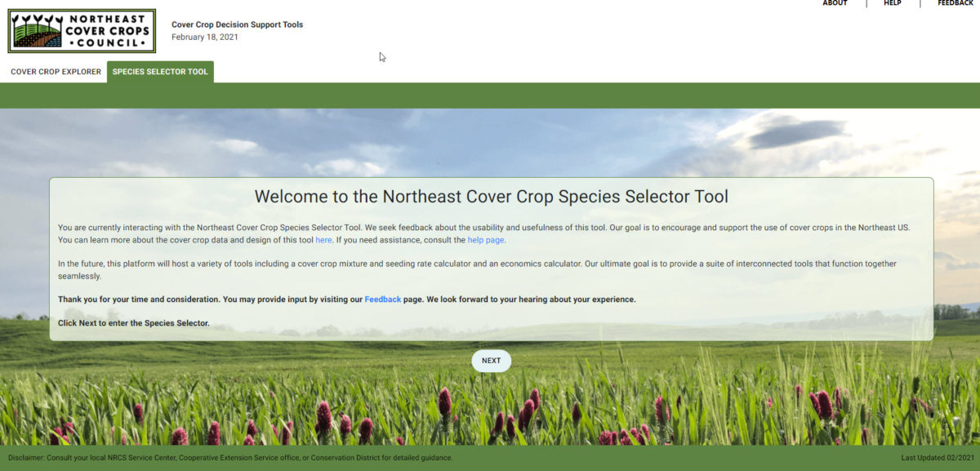The width and height of the screenshot is (980, 471).
Task: Click the "Cover Crop Decision Support Tools" title
Action: pyautogui.click(x=237, y=24)
